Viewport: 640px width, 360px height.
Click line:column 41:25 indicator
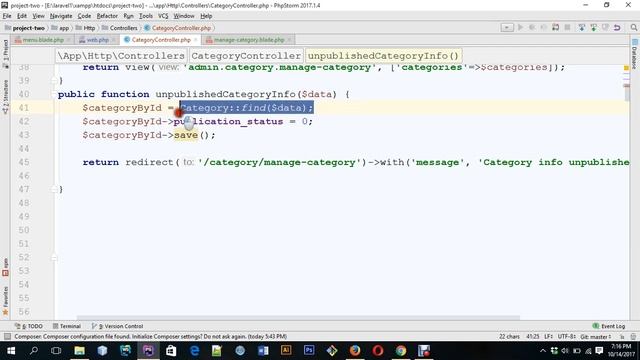click(532, 337)
